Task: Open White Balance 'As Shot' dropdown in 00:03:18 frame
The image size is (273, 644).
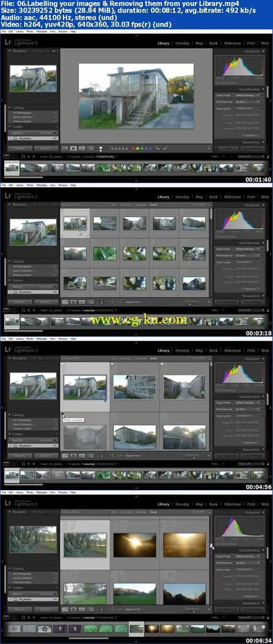Action: point(248,255)
